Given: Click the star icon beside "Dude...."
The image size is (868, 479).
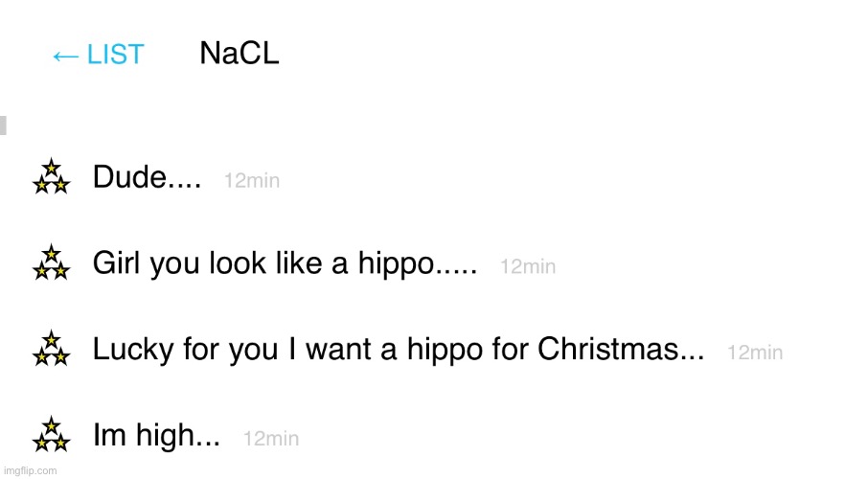Looking at the screenshot, I should pos(52,177).
